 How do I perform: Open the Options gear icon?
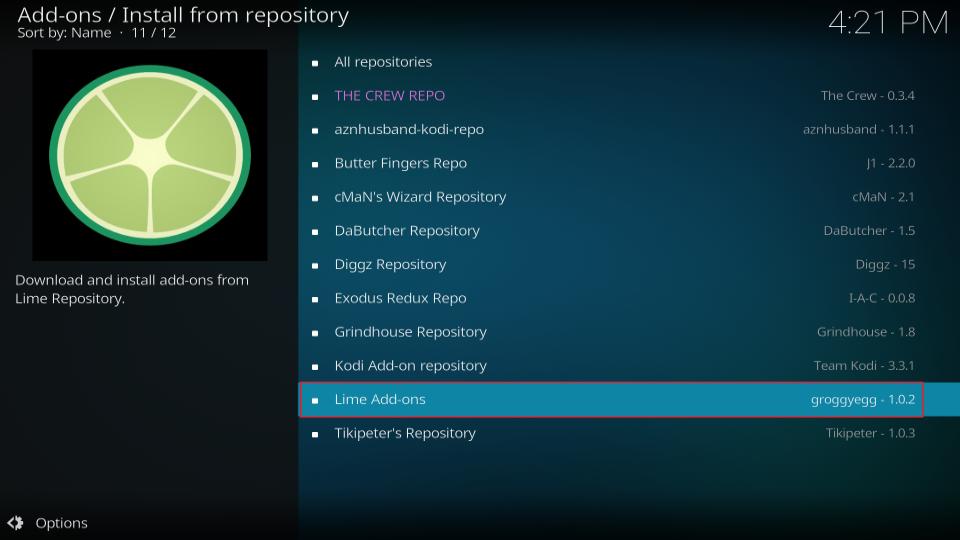pyautogui.click(x=15, y=523)
